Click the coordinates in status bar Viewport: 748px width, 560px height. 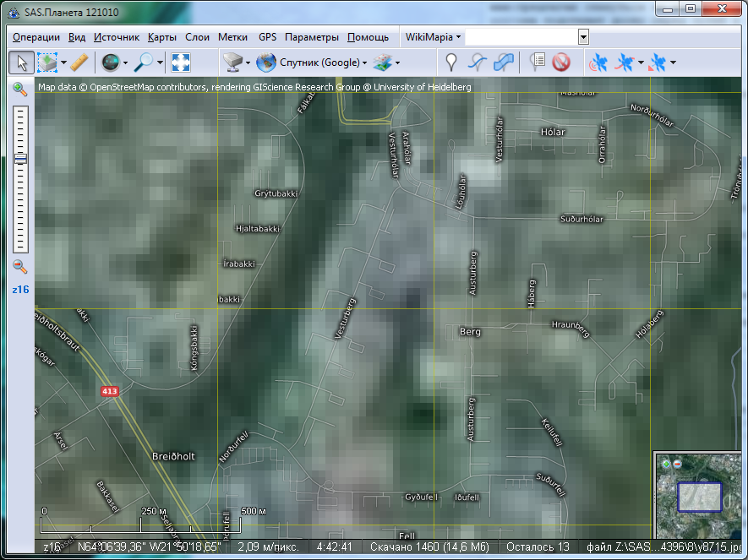pyautogui.click(x=149, y=546)
